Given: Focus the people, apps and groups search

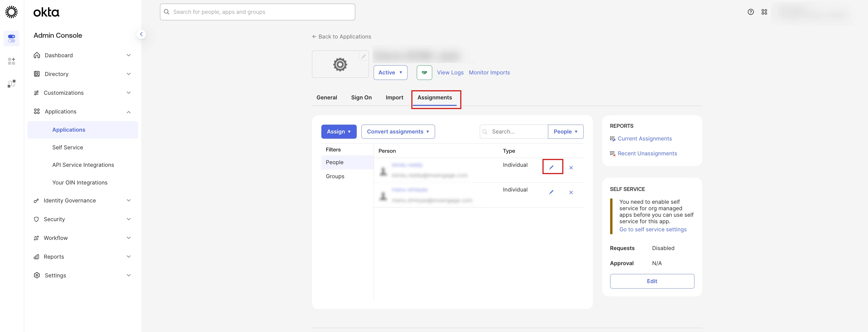Looking at the screenshot, I should 257,12.
